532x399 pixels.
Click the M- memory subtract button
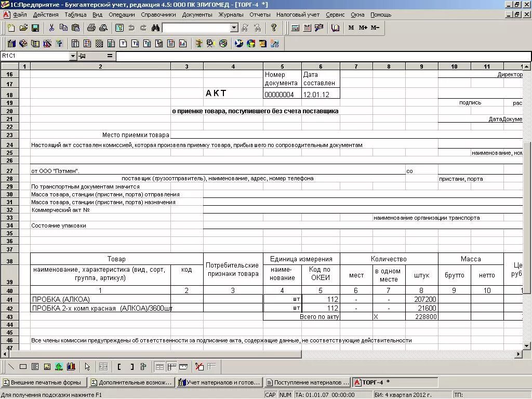[375, 28]
